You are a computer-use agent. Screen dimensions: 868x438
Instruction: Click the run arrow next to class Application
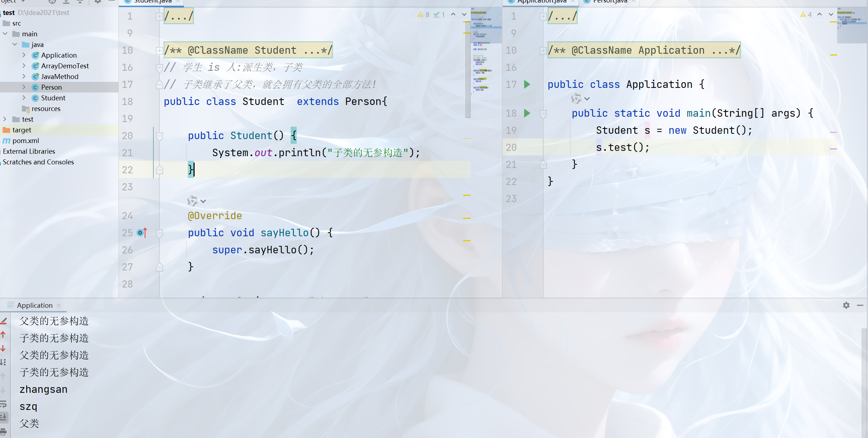tap(527, 85)
